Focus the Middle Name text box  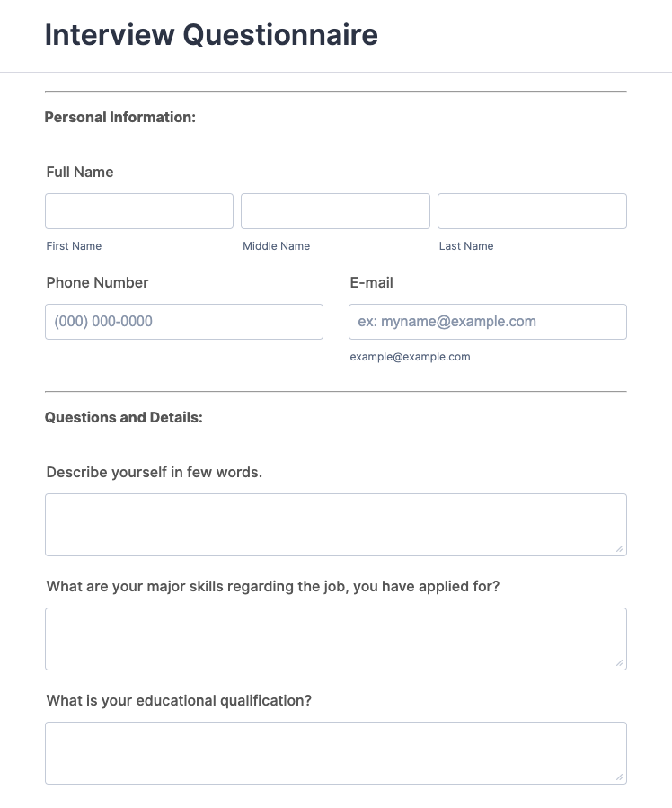click(335, 211)
